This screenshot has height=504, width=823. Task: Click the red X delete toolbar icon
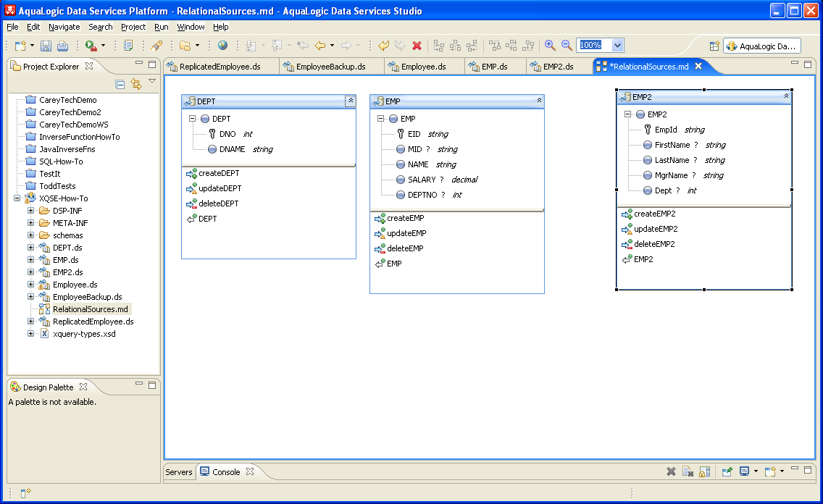(x=417, y=46)
